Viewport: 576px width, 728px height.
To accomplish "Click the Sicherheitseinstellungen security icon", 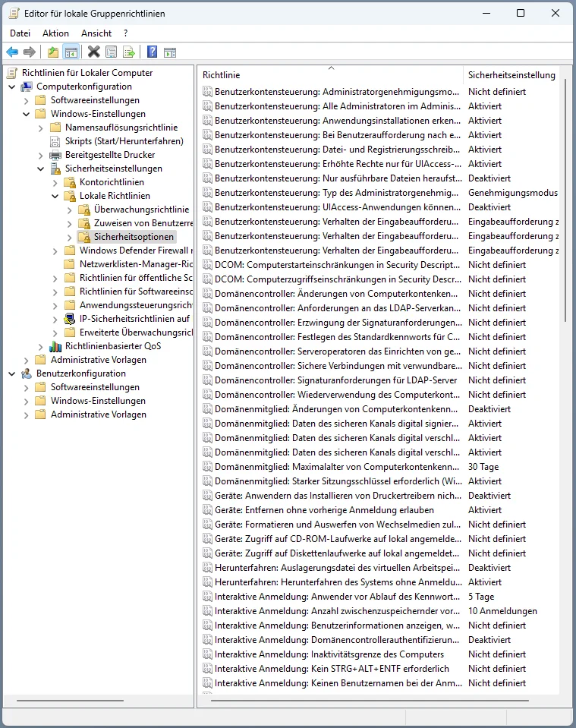I will [x=55, y=169].
